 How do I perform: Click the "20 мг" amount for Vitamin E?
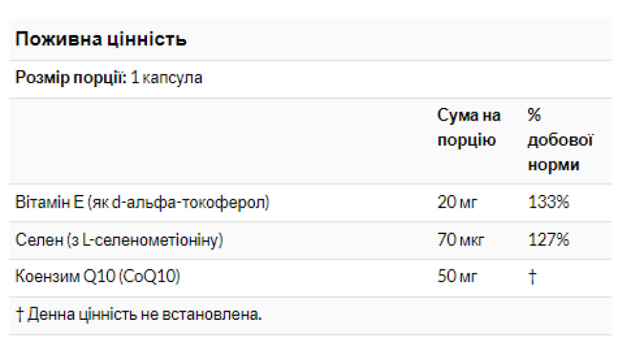[457, 203]
